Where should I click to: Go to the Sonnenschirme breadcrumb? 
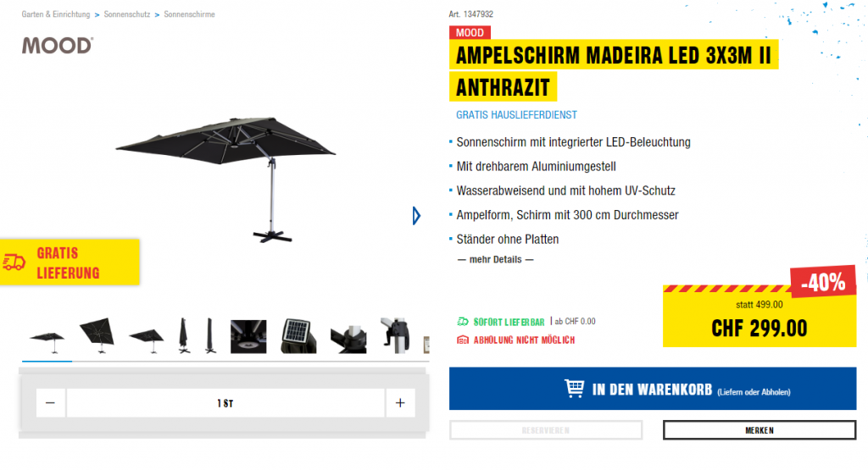coord(189,14)
